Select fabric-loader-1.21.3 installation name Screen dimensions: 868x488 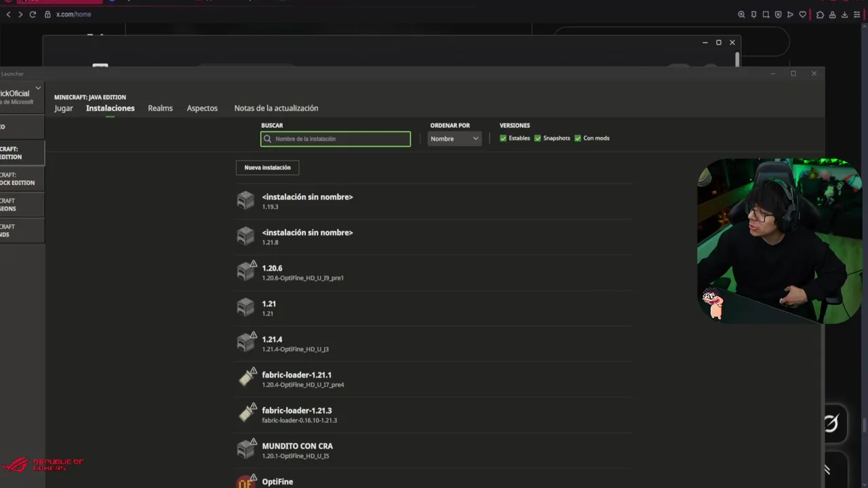click(x=296, y=411)
